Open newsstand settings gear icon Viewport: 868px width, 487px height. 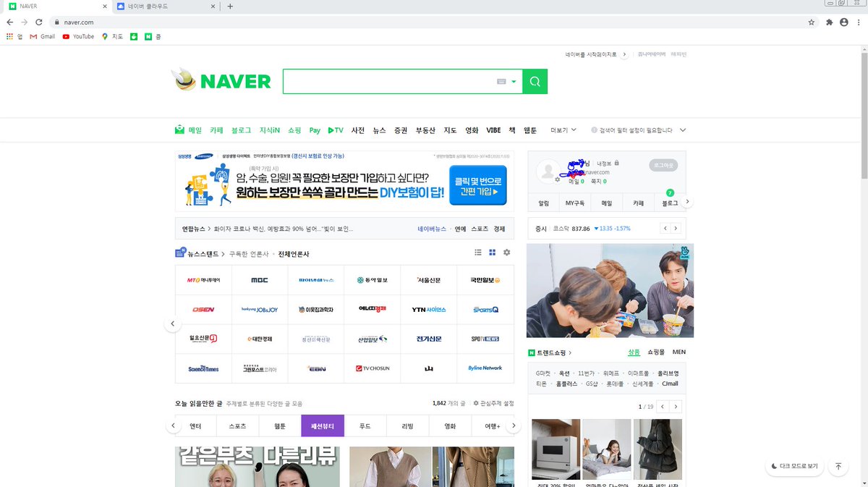tap(506, 253)
